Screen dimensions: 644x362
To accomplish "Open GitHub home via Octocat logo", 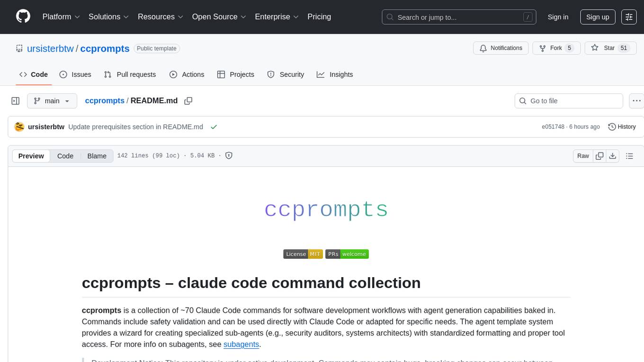I will pyautogui.click(x=23, y=17).
